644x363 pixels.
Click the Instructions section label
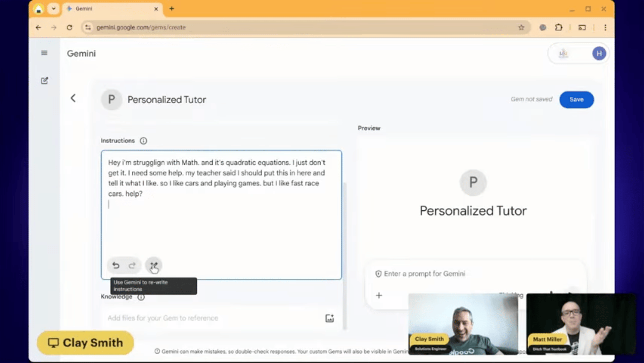[118, 141]
